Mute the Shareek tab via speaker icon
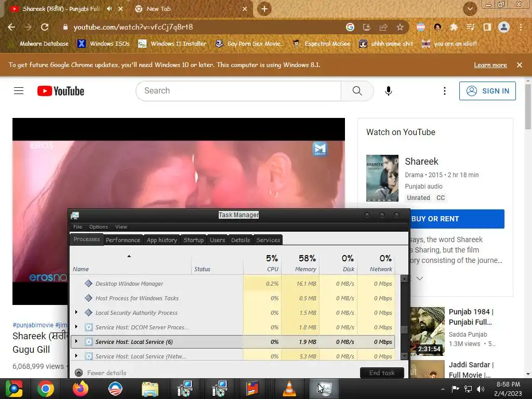532x399 pixels. [x=109, y=9]
